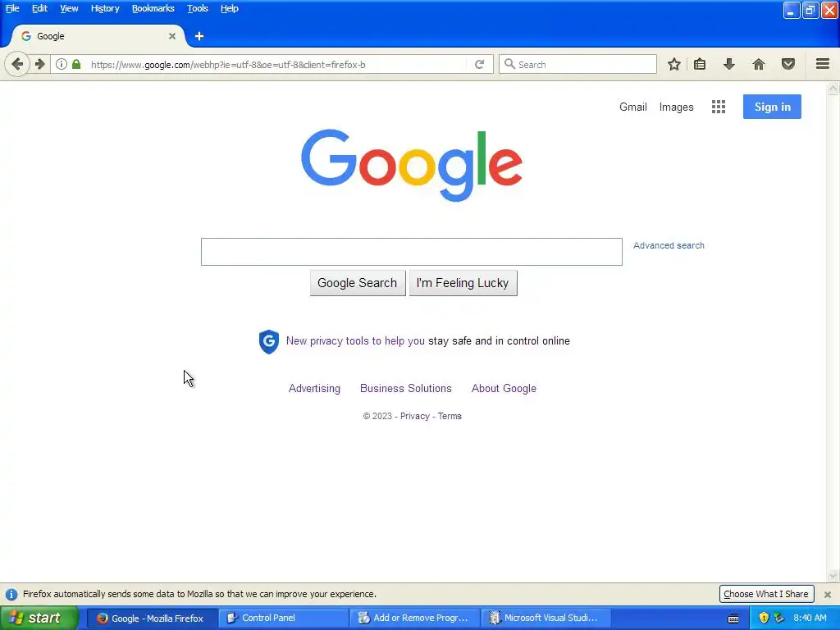Open the Privacy footer link
The height and width of the screenshot is (630, 840).
click(x=414, y=416)
